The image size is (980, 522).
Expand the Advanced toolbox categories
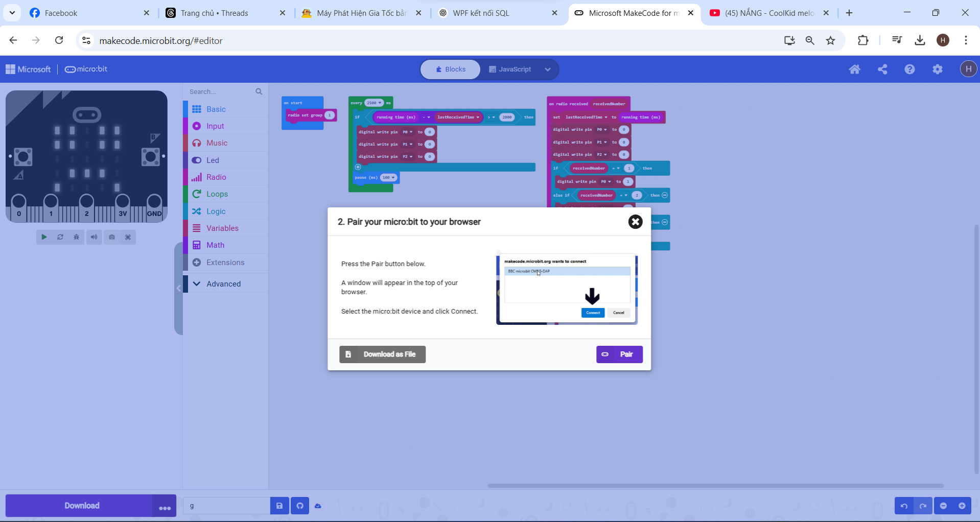[225, 284]
